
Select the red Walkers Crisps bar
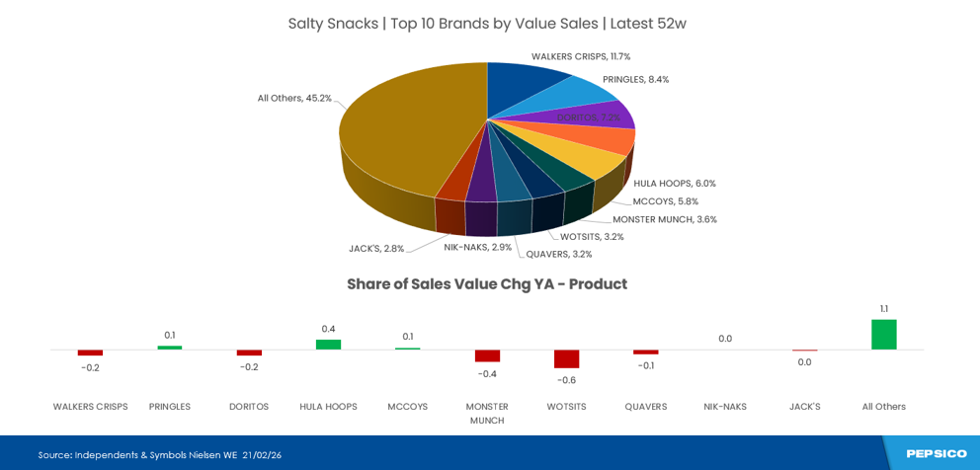coord(90,352)
